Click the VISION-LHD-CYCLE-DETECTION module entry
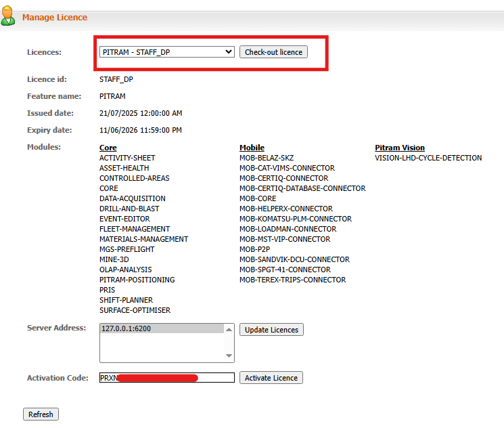Screen dimensions: 504x428 (x=428, y=158)
